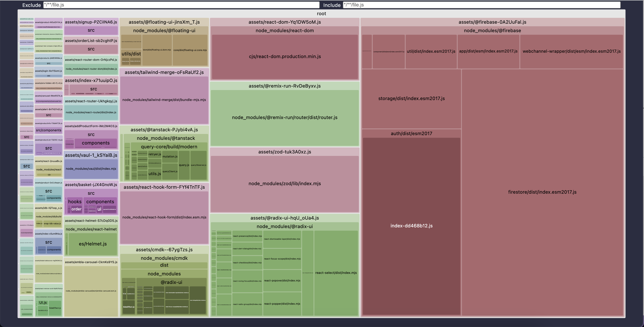Screen dimensions: 644x327
Task: Click the Exclude filter input field
Action: tap(181, 5)
